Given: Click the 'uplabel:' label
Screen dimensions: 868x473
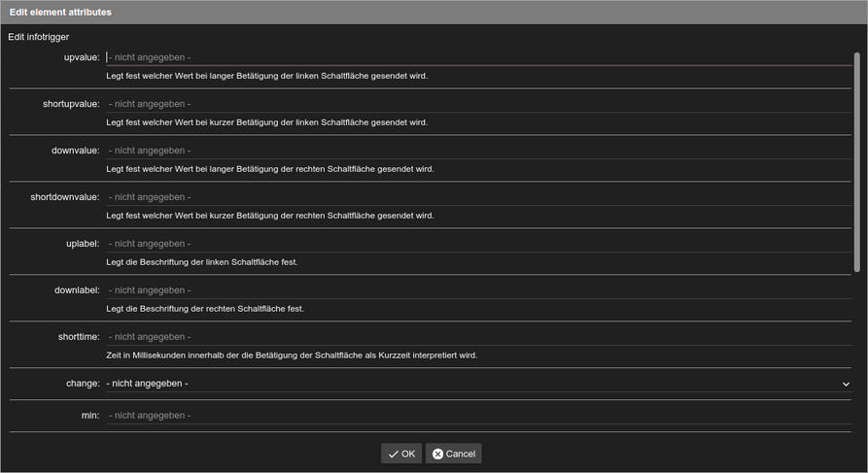Looking at the screenshot, I should pyautogui.click(x=83, y=244).
